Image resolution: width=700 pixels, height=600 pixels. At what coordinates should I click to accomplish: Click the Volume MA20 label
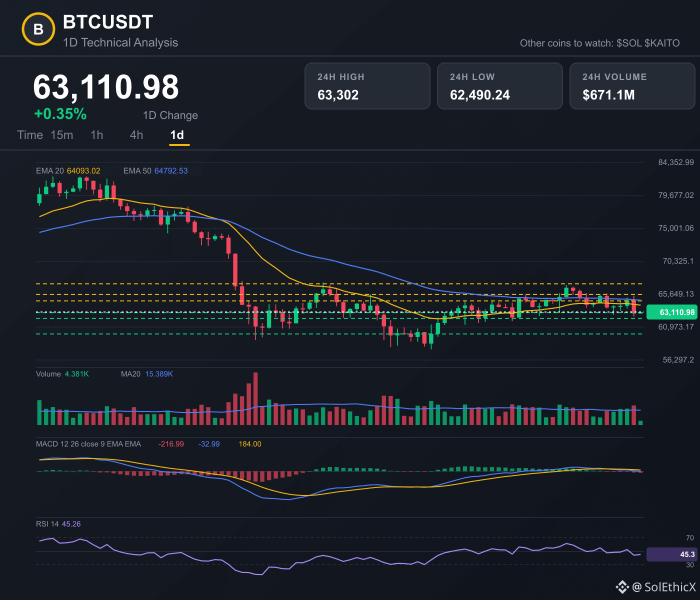(130, 374)
